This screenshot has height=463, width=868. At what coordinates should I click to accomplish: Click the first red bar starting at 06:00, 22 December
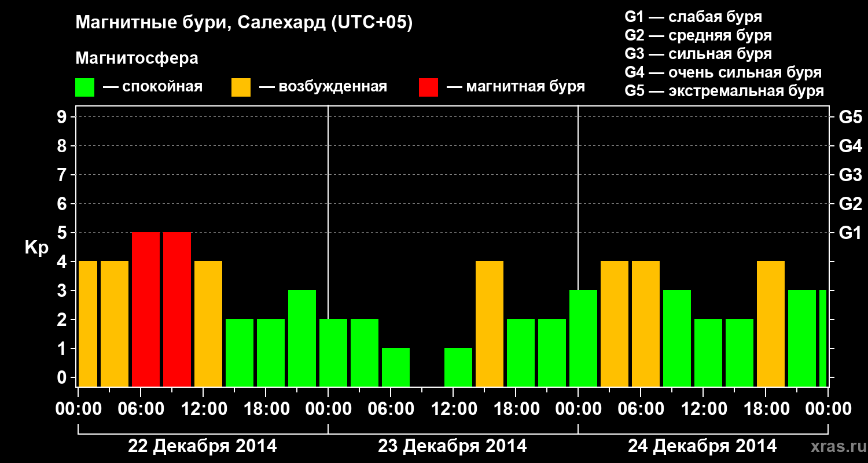point(146,310)
